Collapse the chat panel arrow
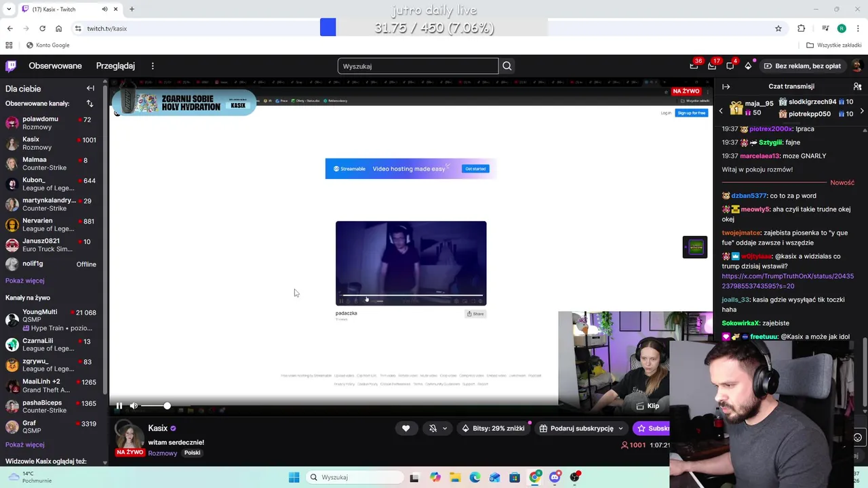 coord(726,87)
